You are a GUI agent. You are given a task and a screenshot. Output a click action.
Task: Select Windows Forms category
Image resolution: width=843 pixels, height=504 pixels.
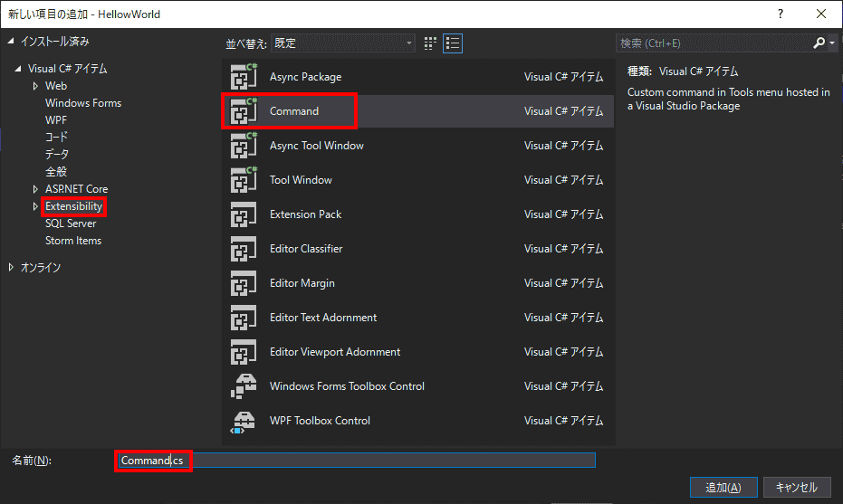click(x=83, y=103)
